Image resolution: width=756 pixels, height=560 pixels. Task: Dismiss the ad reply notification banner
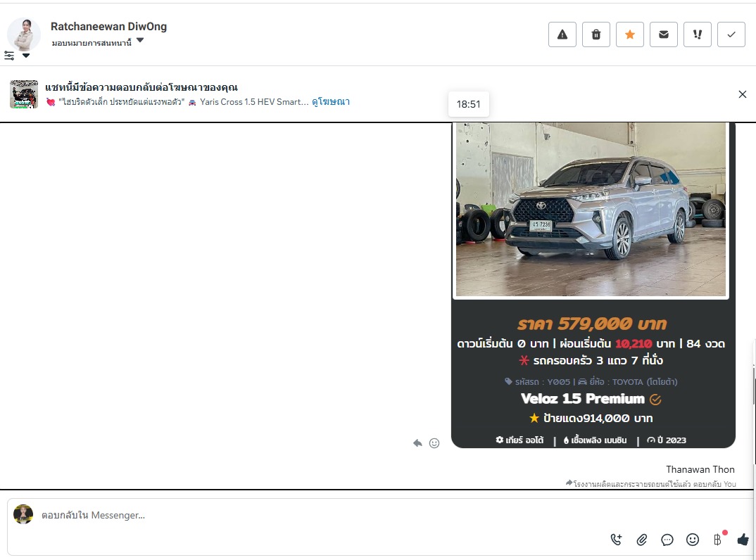click(742, 94)
